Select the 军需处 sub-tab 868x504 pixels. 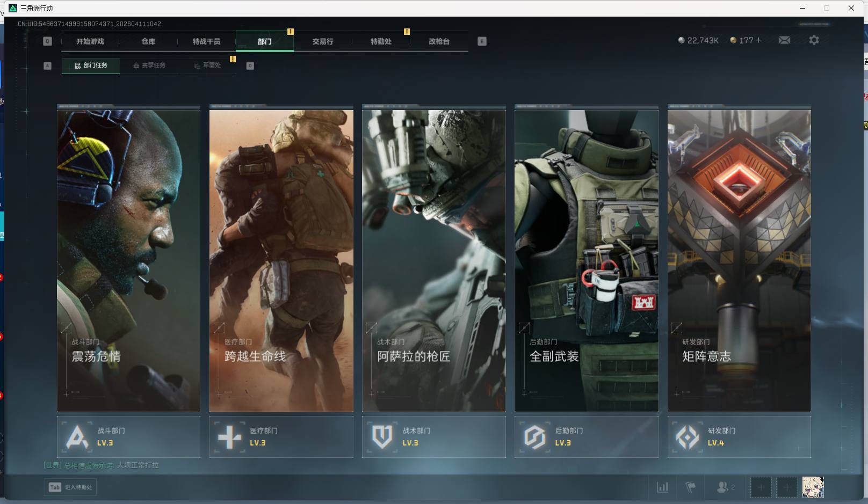[208, 65]
